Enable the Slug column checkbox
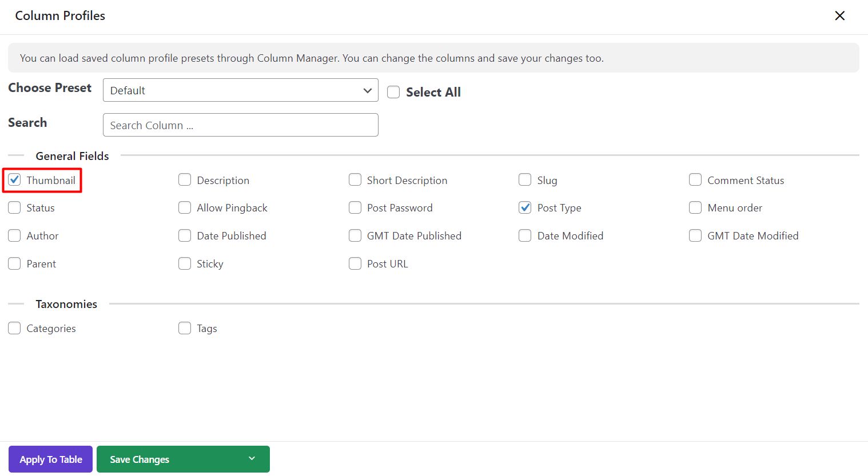868x476 pixels. pyautogui.click(x=525, y=180)
